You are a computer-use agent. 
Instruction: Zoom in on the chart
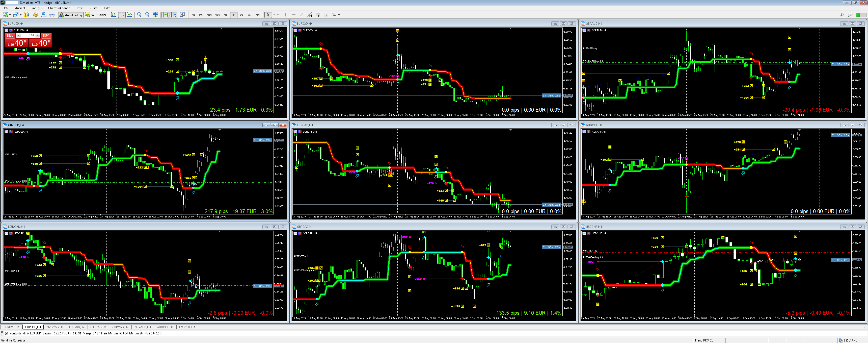[x=139, y=15]
